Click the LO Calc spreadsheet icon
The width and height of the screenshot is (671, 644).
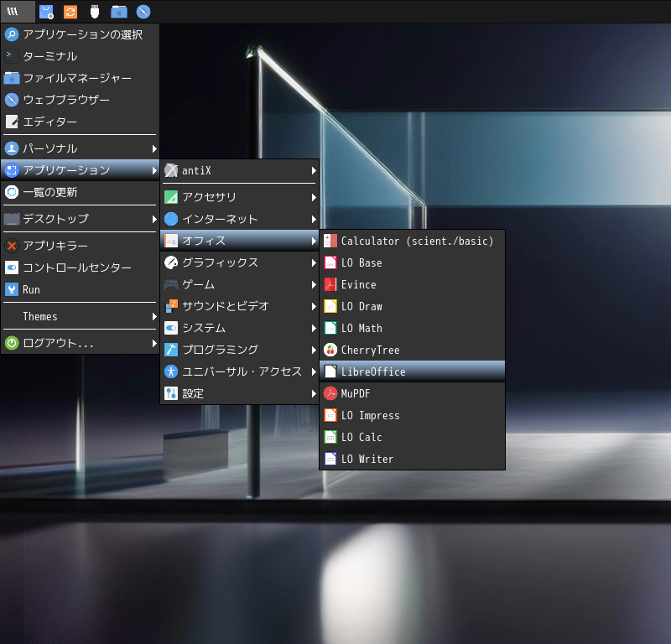(x=330, y=437)
